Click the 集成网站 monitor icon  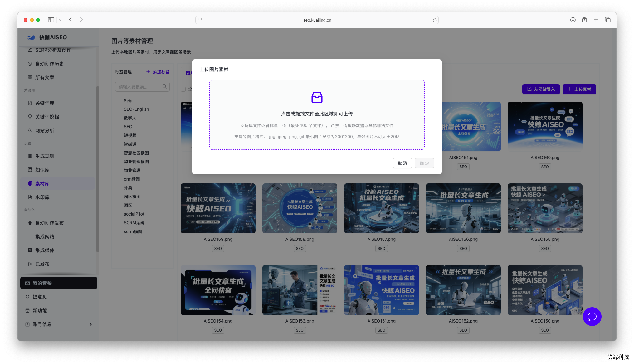[30, 236]
